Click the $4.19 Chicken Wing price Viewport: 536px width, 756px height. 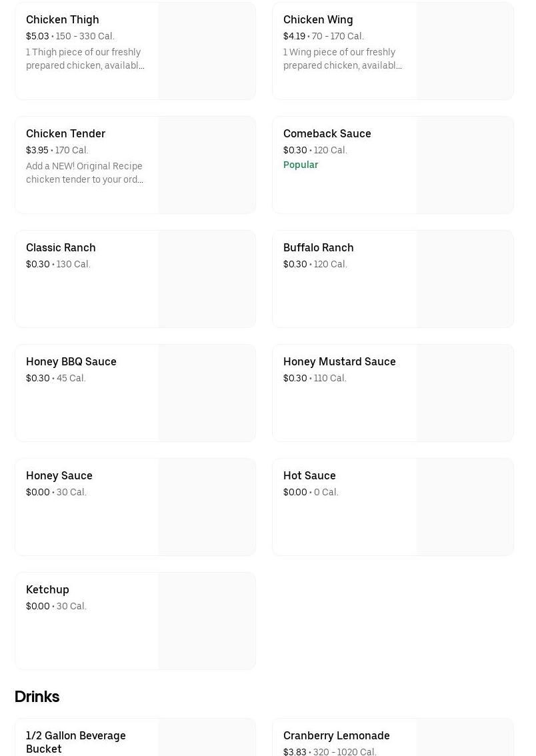pyautogui.click(x=294, y=36)
